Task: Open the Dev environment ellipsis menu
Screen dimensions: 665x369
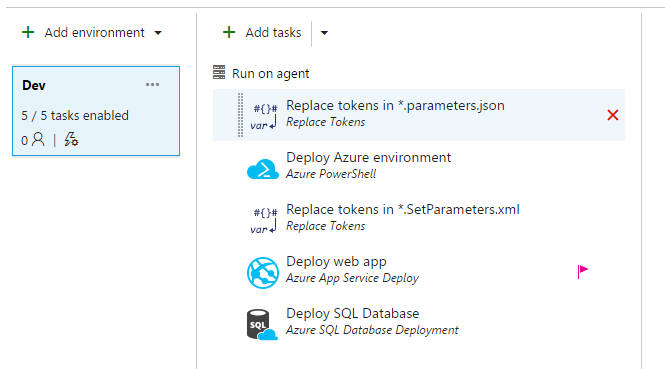Action: [x=152, y=85]
